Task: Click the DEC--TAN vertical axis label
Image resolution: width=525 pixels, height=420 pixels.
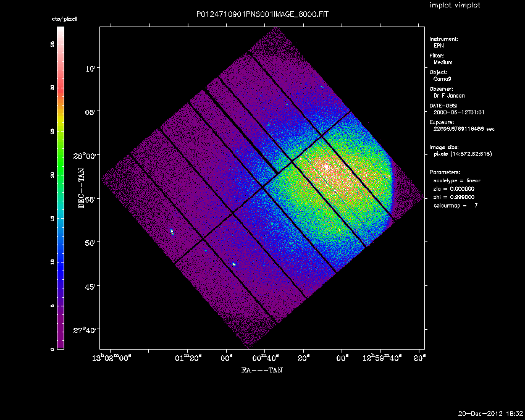Action: (81, 187)
